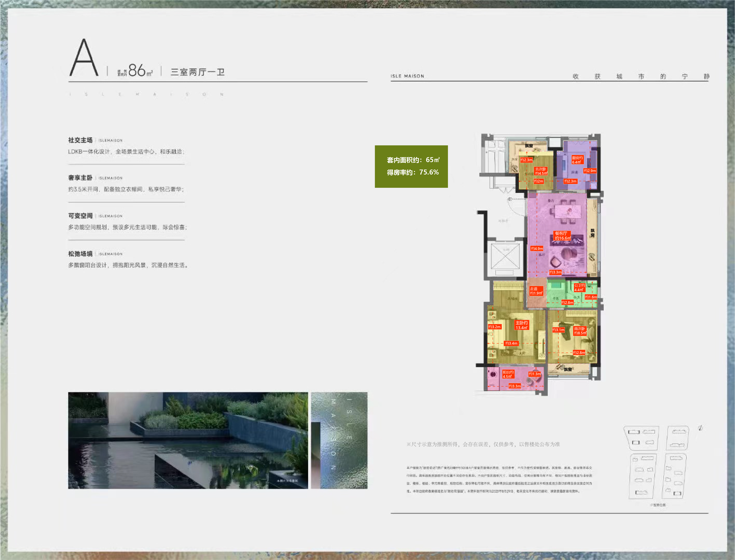
Task: Click the 三室两厅一卫 title text
Action: click(x=197, y=72)
